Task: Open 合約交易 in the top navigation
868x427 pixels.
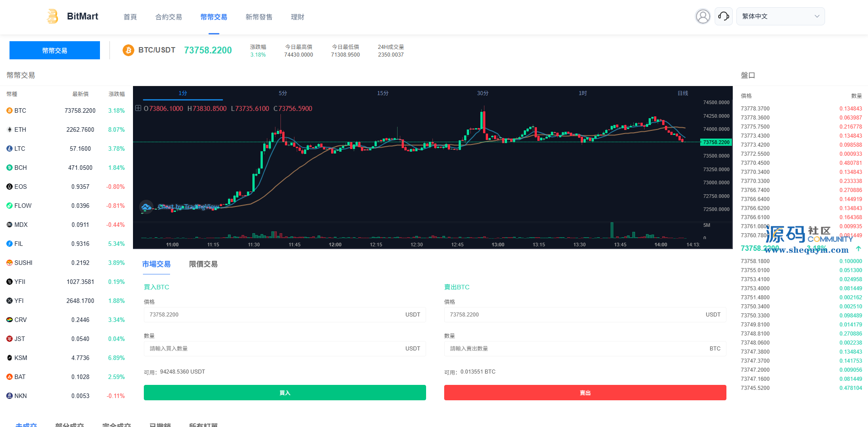Action: [168, 17]
